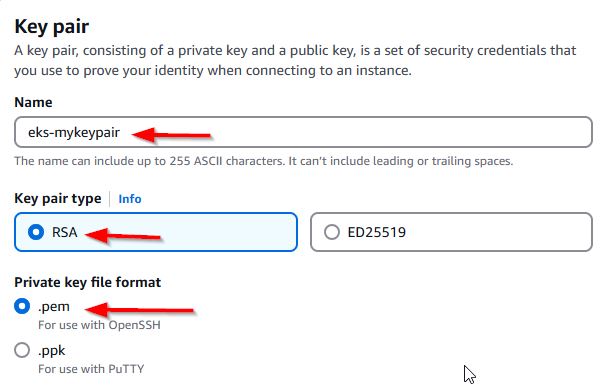
Task: Click the ED25519 label text
Action: (377, 232)
